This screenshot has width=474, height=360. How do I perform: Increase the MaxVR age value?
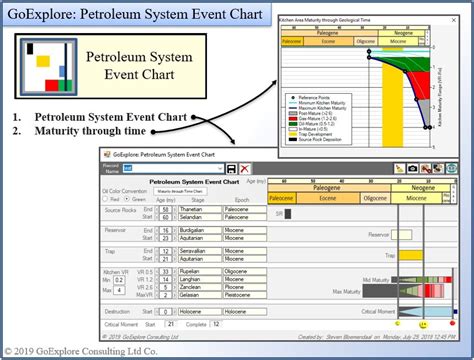(x=175, y=295)
